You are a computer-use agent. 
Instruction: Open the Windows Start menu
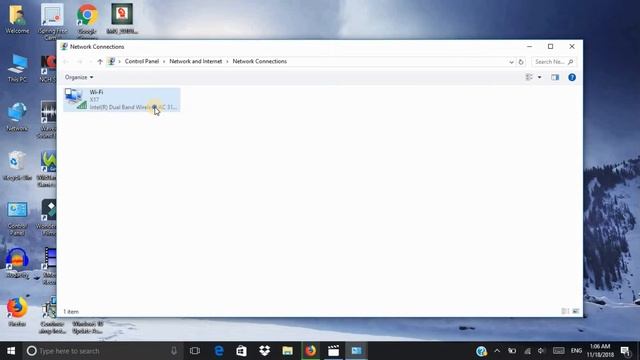[11, 351]
